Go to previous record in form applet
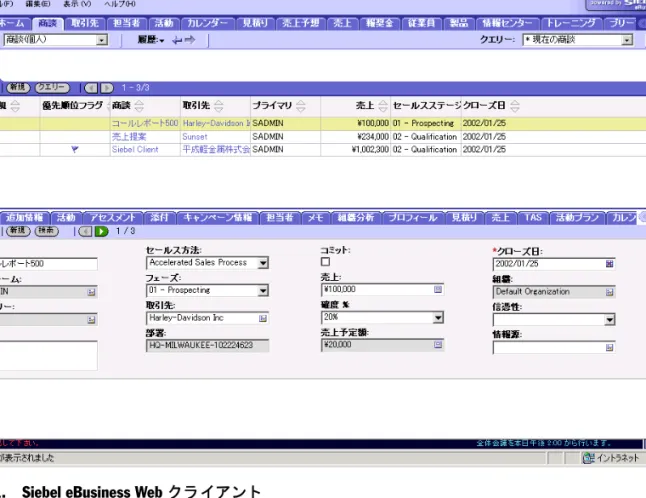Screen dimensions: 646x498 pyautogui.click(x=85, y=231)
